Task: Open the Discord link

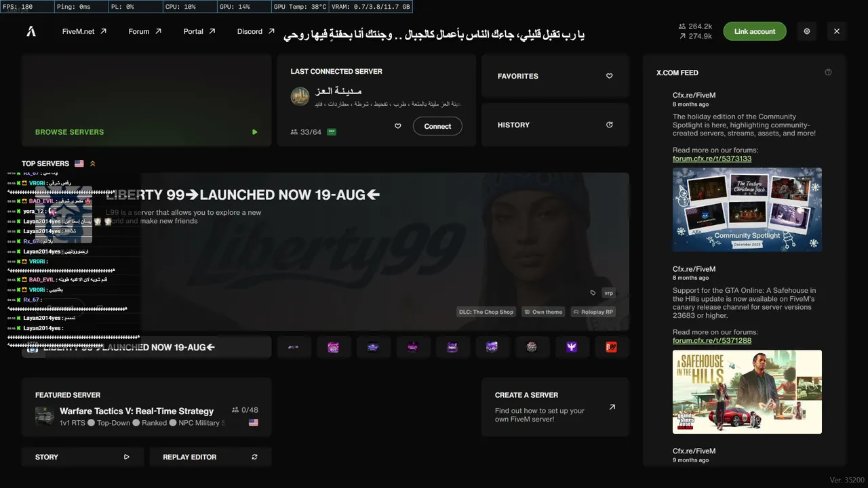Action: [256, 31]
